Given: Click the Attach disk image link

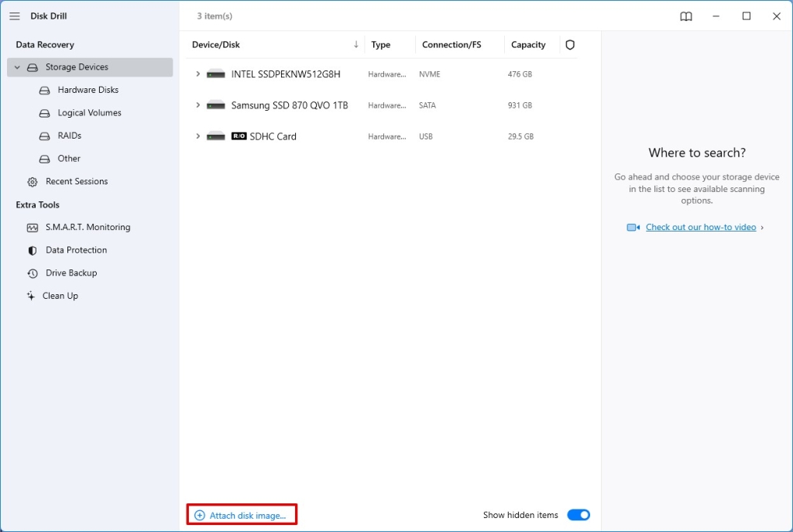Looking at the screenshot, I should click(241, 513).
